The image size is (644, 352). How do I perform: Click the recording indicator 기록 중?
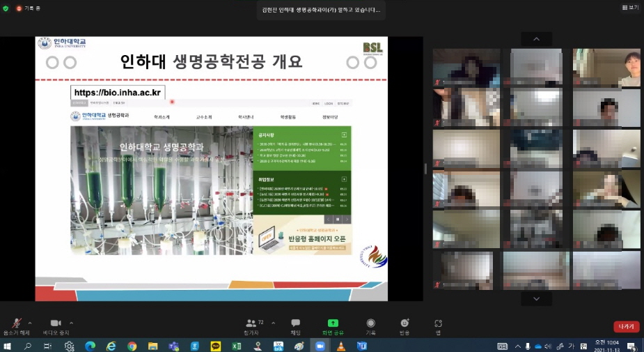(28, 8)
